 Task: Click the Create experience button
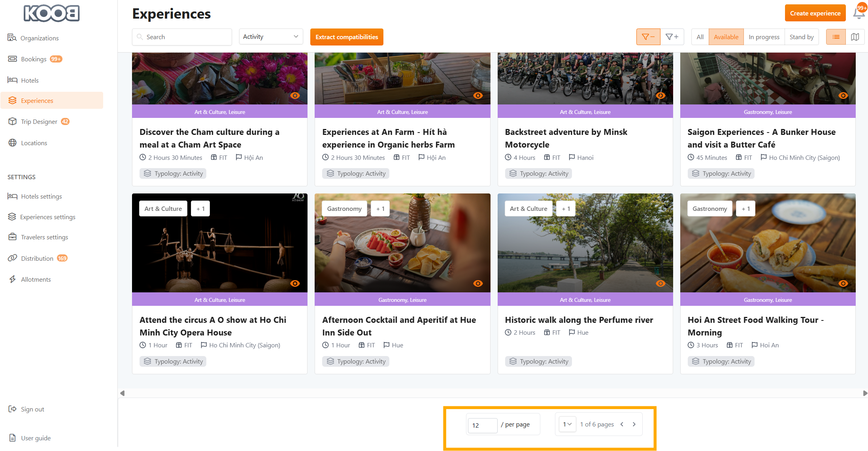pos(815,13)
